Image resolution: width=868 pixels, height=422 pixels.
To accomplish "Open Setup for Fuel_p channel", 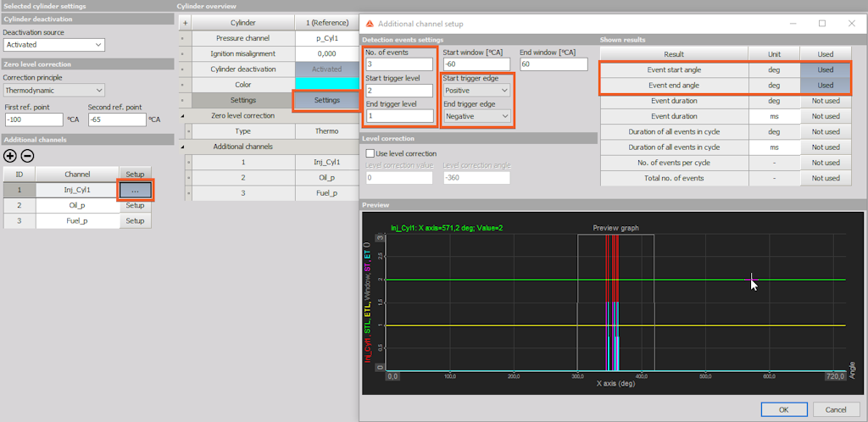I will [x=135, y=220].
